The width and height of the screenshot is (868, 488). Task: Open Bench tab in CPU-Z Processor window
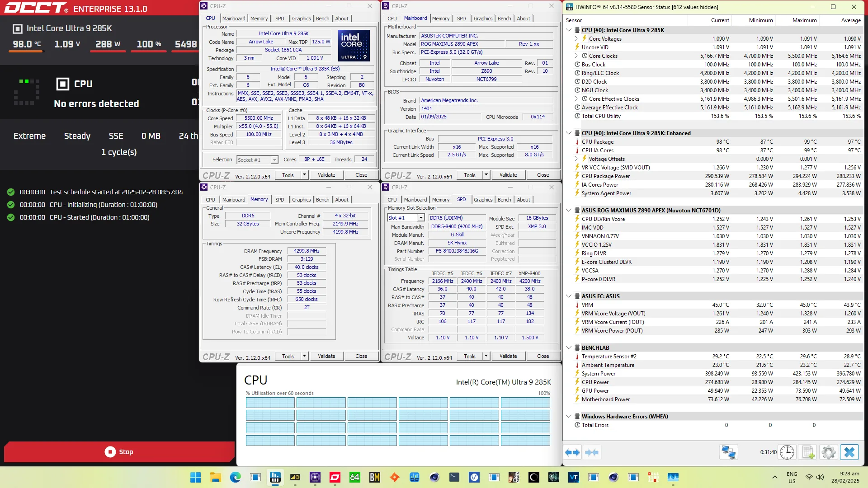tap(322, 19)
